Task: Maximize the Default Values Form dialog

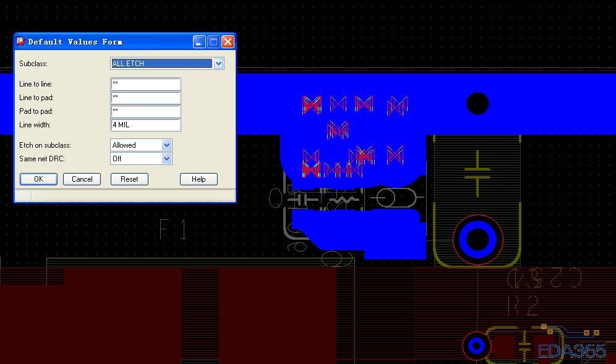Action: coord(213,41)
